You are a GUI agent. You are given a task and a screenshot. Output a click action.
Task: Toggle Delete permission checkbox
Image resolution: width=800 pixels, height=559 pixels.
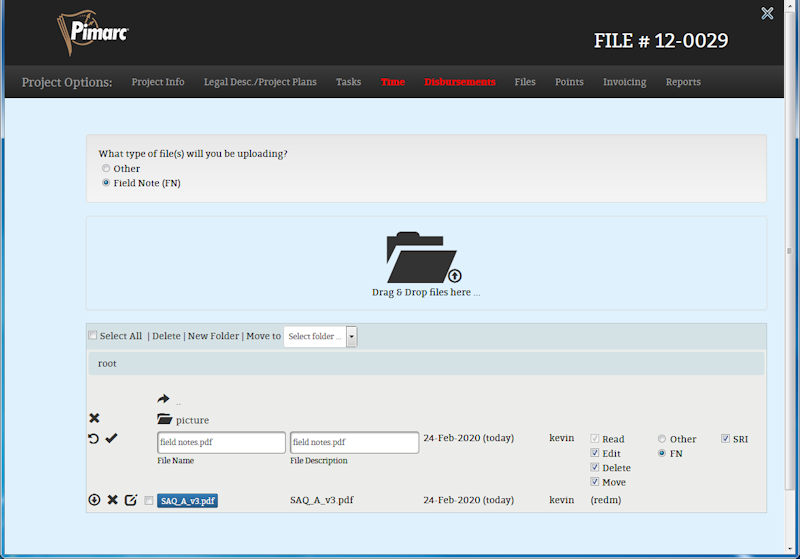594,467
